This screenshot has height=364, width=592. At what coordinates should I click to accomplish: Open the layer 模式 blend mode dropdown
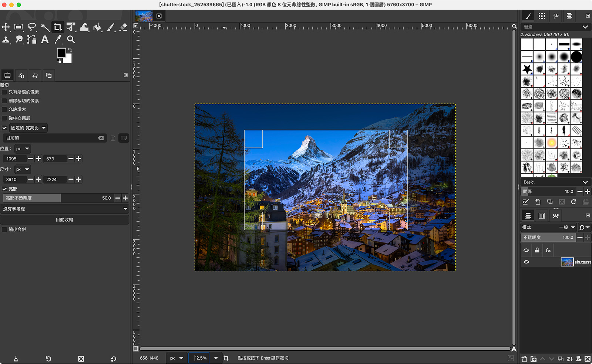[549, 227]
